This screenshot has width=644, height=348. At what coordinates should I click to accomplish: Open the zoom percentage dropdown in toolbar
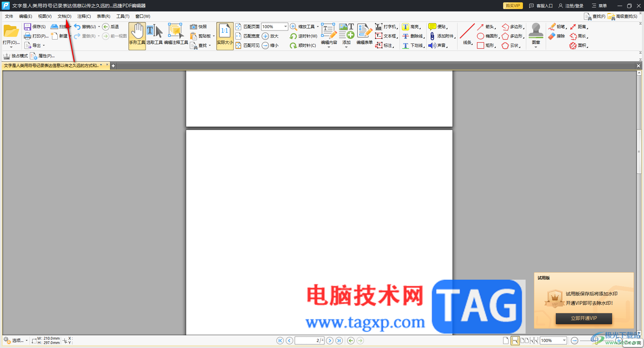[285, 26]
